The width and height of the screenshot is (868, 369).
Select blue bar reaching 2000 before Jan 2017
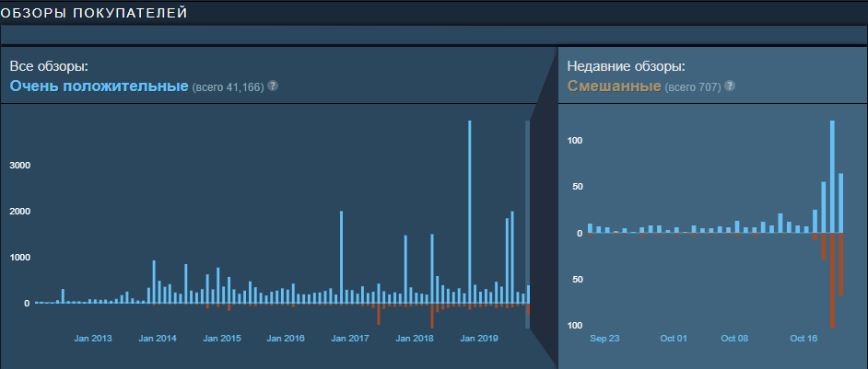tap(342, 258)
